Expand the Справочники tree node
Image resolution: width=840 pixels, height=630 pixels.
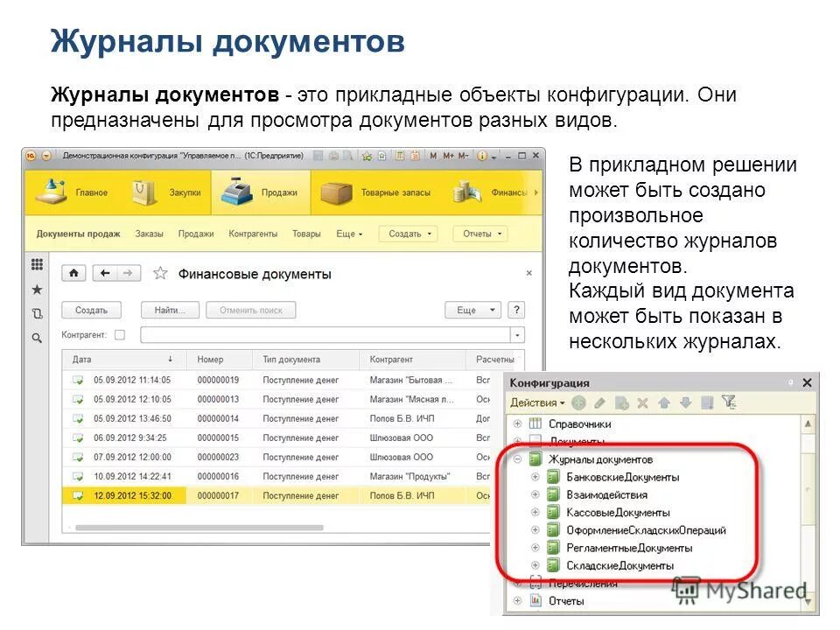(516, 423)
